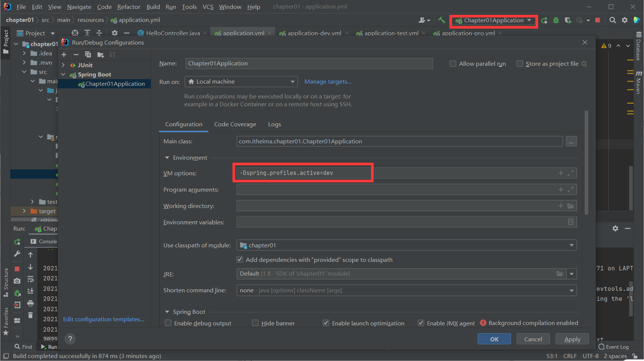Click the Manage targets link

pos(328,81)
